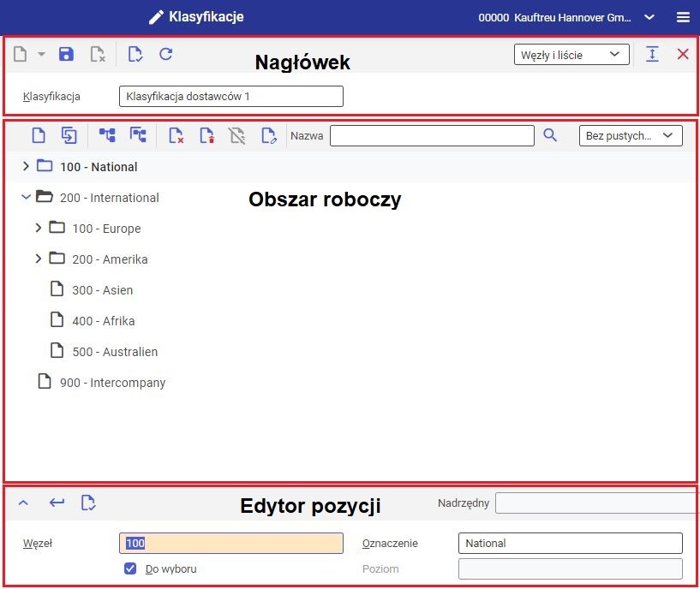Click the new node icon in work area
Viewport: 700px width, 589px height.
coord(39,135)
